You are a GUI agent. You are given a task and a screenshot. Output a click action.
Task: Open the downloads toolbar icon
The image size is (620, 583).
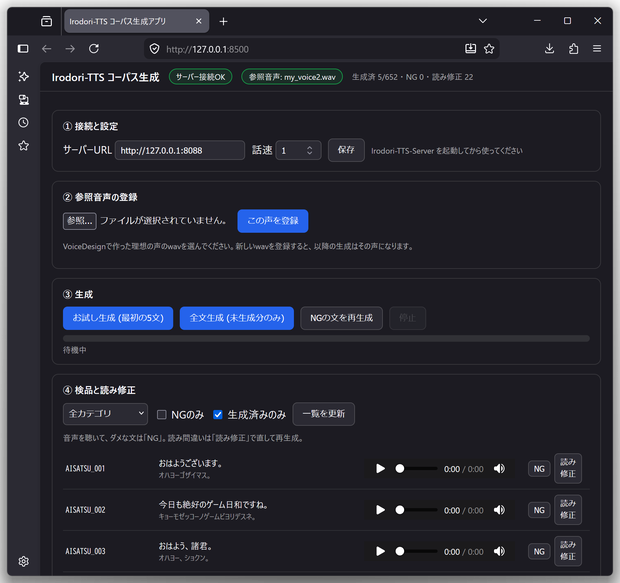[549, 49]
